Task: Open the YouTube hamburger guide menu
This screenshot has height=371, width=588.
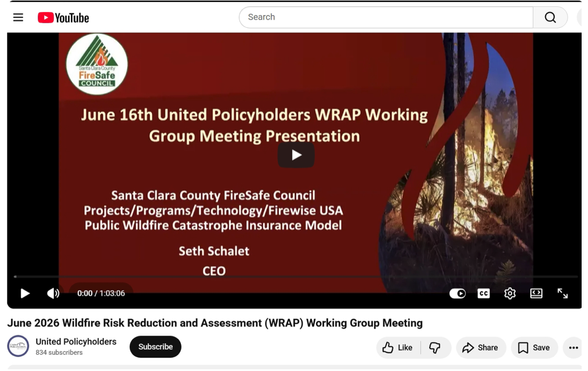Action: (x=18, y=17)
